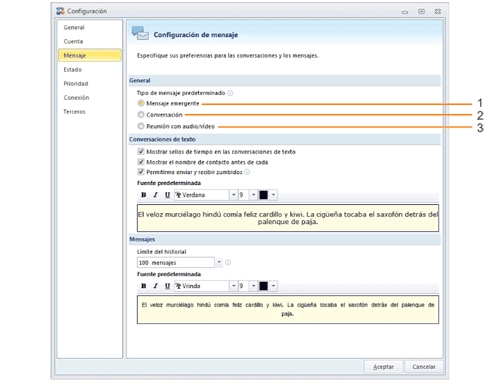Toggle italic in text conversations font toolbar

click(155, 195)
